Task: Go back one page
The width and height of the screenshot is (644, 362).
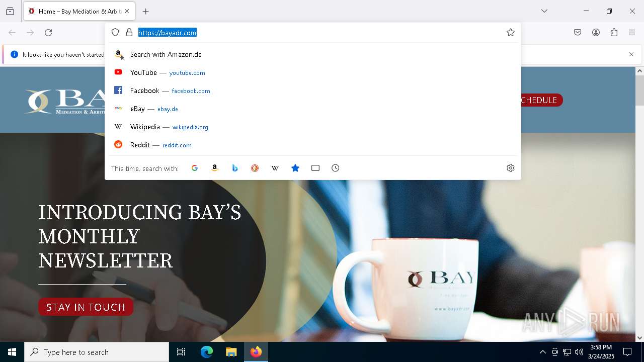Action: point(12,33)
